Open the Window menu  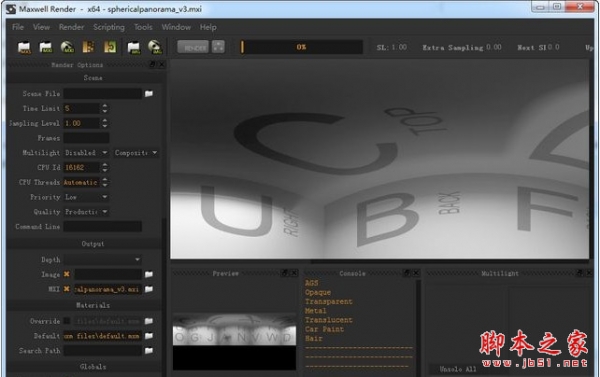tap(176, 27)
